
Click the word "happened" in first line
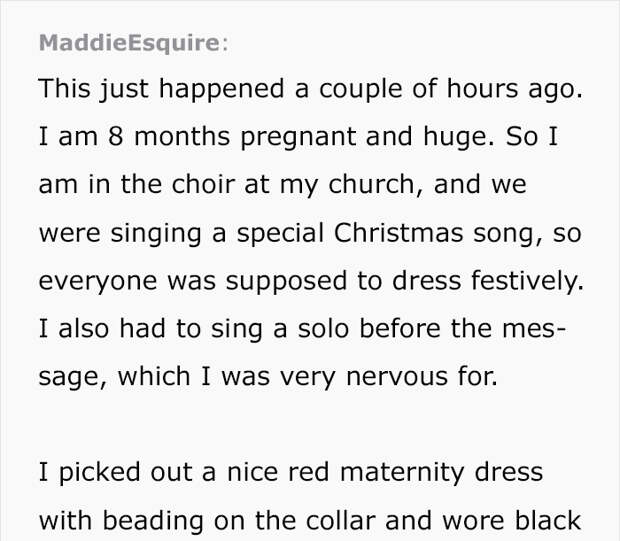pyautogui.click(x=221, y=90)
